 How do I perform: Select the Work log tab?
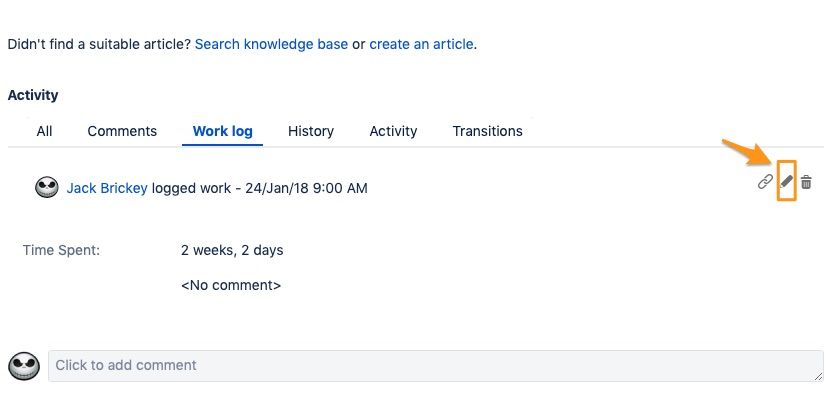(222, 131)
